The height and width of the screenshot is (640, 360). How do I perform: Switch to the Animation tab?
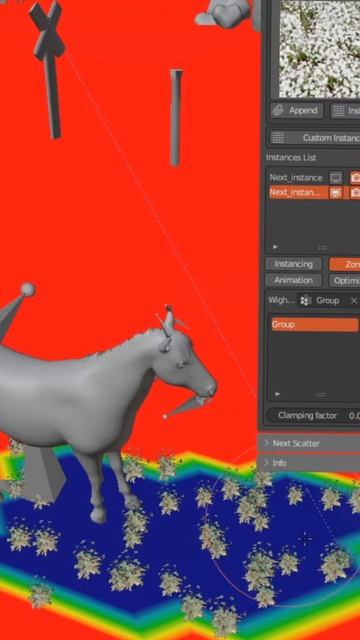click(293, 280)
